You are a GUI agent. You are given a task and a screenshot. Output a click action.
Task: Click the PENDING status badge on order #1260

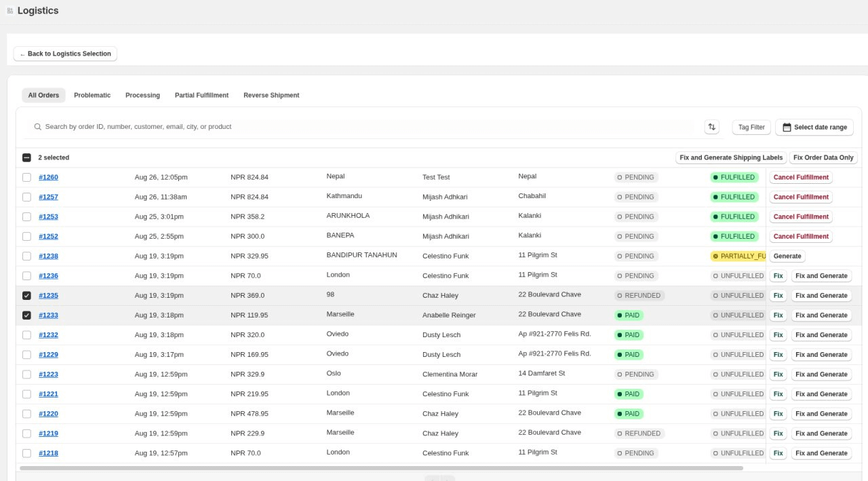click(635, 177)
